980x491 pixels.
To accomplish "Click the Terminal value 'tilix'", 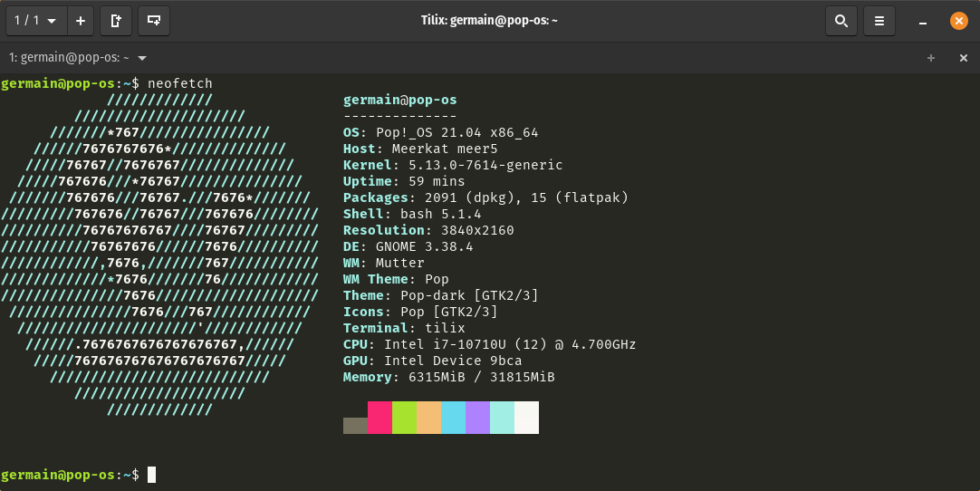I will click(x=445, y=328).
